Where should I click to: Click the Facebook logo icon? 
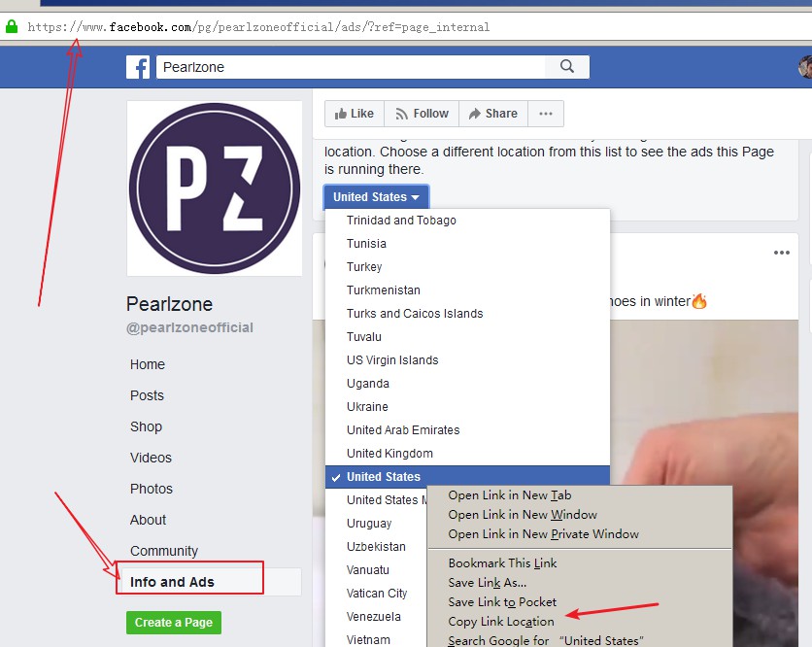pyautogui.click(x=138, y=67)
